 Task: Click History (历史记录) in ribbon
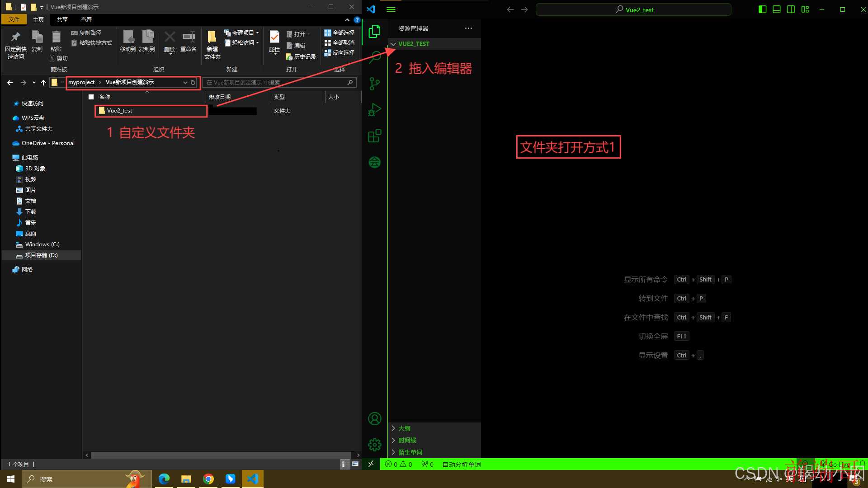tap(301, 57)
